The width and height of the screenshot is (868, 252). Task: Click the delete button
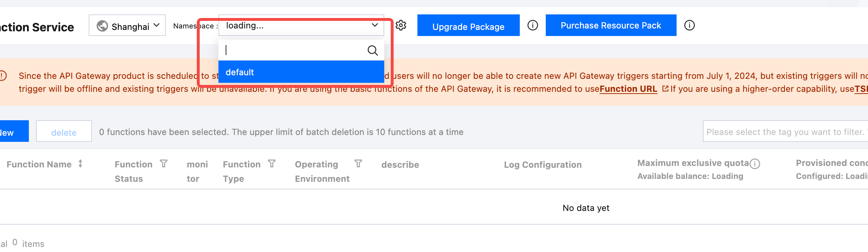point(64,131)
